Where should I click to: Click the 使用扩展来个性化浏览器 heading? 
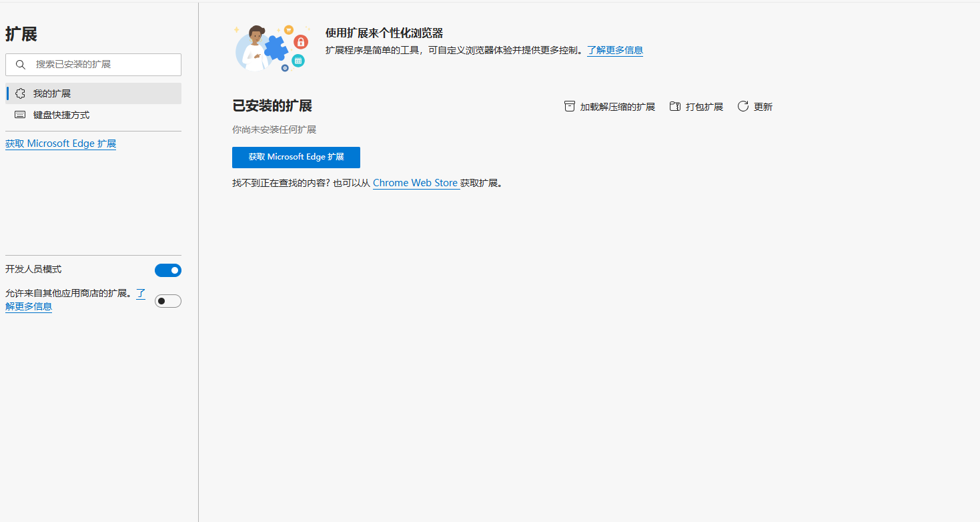[x=384, y=33]
